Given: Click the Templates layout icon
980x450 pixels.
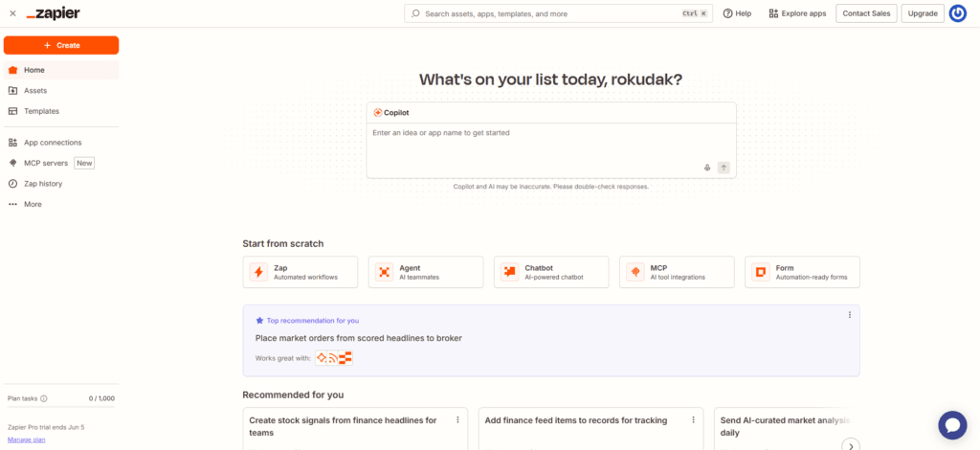Looking at the screenshot, I should click(x=12, y=111).
